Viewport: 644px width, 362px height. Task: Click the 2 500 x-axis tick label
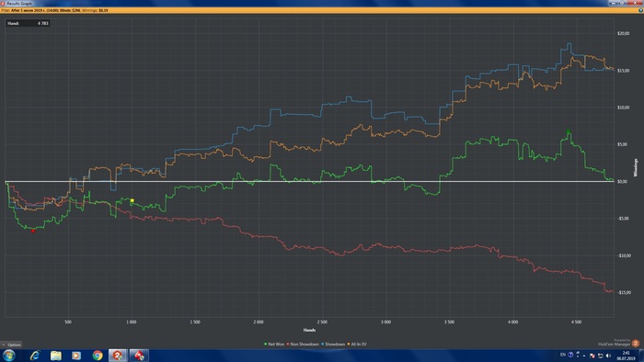[322, 322]
